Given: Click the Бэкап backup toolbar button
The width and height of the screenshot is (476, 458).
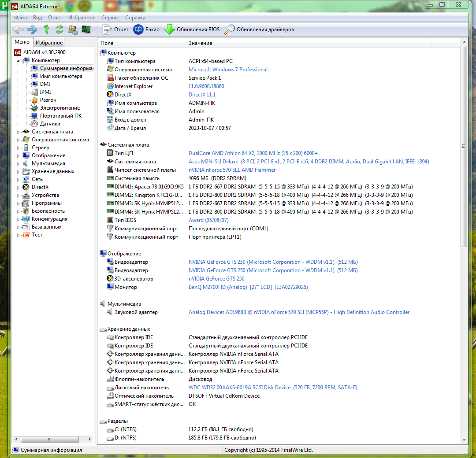Looking at the screenshot, I should pos(147,30).
